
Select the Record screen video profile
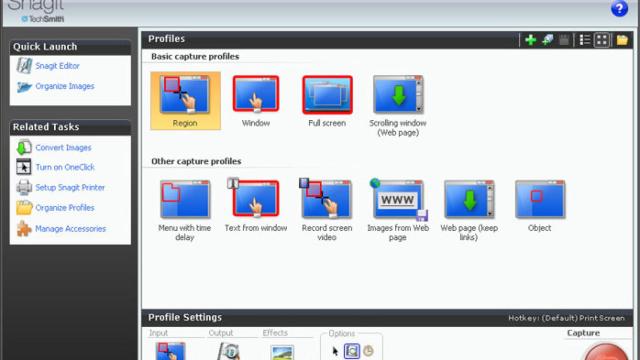point(327,210)
